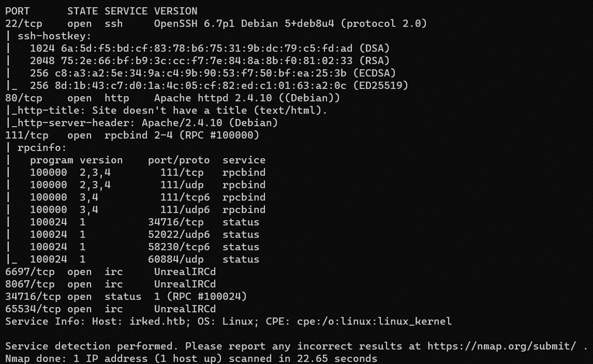Click the nmap.org submit URL
Screen dimensions: 593x364
click(x=501, y=346)
